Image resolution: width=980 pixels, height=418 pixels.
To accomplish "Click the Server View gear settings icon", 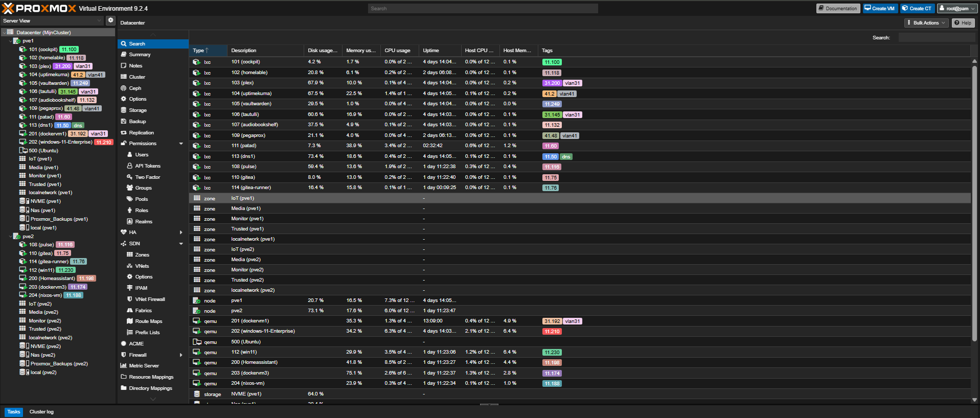I will tap(110, 20).
